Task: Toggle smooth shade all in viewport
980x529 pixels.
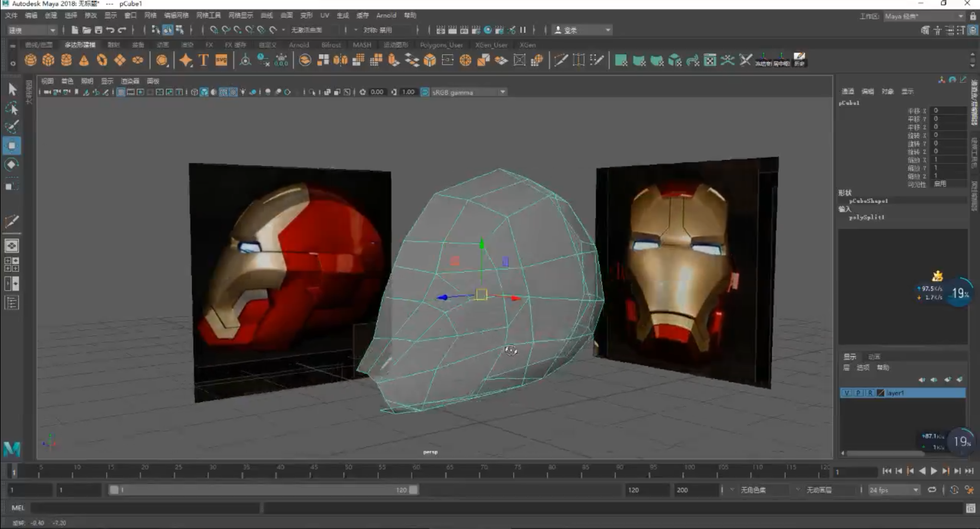Action: (204, 92)
